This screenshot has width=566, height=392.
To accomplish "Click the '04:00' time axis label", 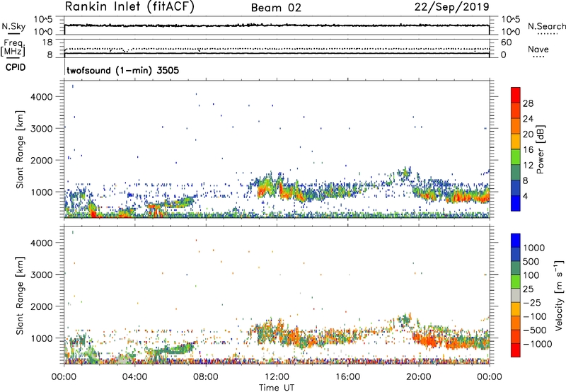I will point(135,377).
